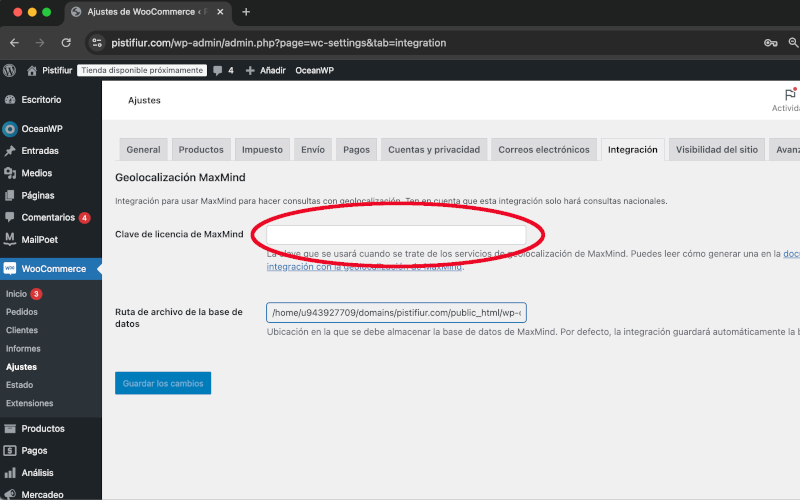Open Visibilidad del sitio tab
Screen dimensions: 800x500
pos(717,149)
